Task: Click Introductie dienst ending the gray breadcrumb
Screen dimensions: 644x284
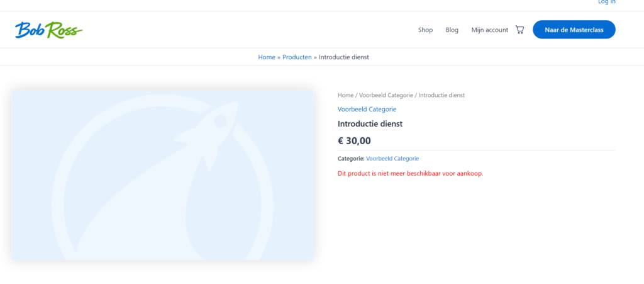Action: pyautogui.click(x=441, y=95)
